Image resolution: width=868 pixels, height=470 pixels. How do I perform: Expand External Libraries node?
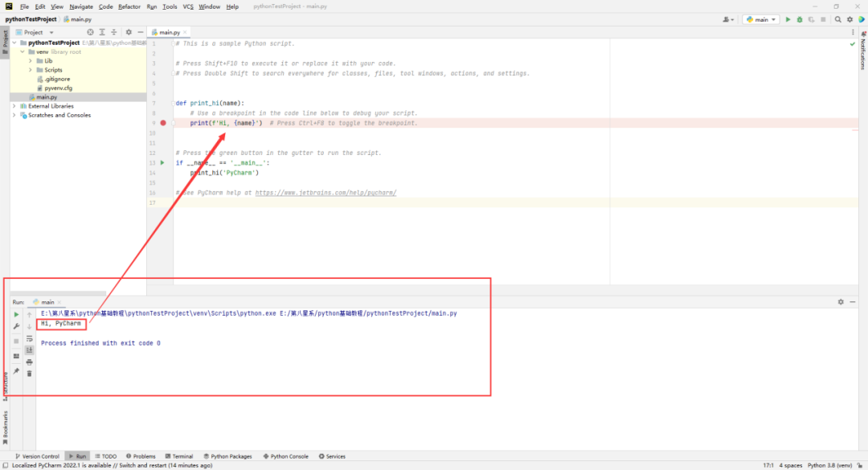[14, 106]
